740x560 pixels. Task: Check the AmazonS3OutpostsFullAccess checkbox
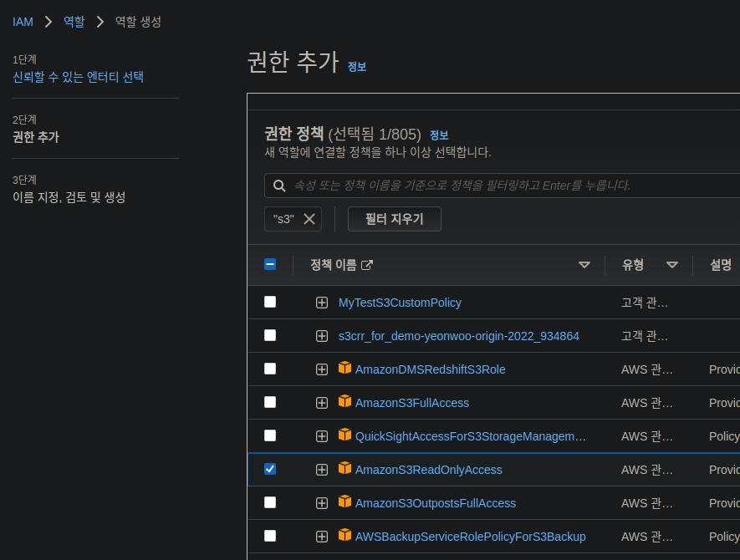point(270,503)
